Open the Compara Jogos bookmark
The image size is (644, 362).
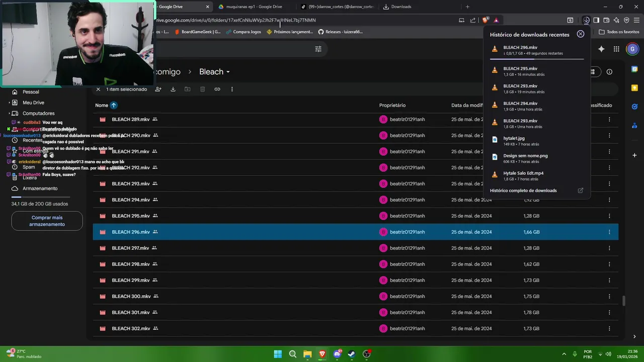(244, 32)
